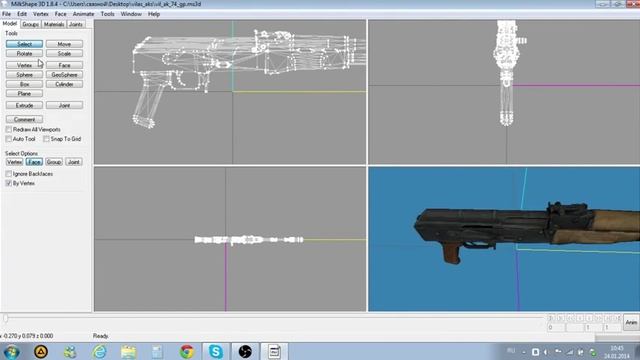Viewport: 640px width, 360px height.
Task: Activate the Move tool
Action: [64, 44]
